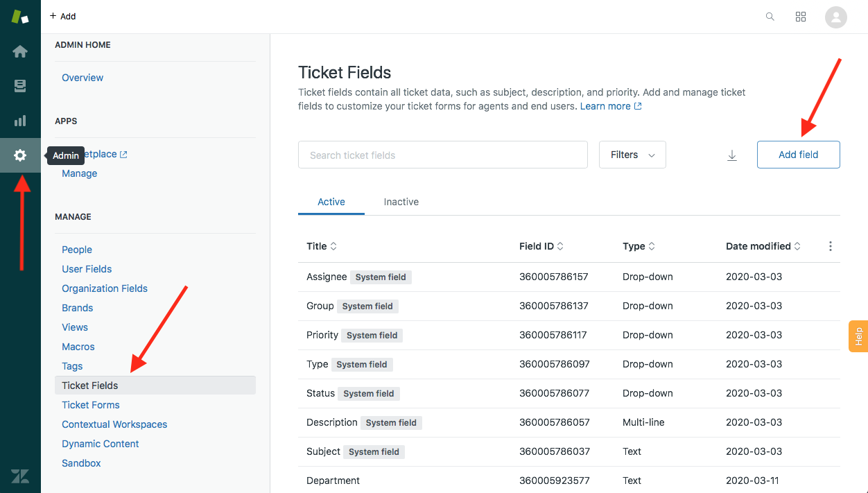This screenshot has height=493, width=868.
Task: Go to the Home dashboard icon
Action: [20, 51]
